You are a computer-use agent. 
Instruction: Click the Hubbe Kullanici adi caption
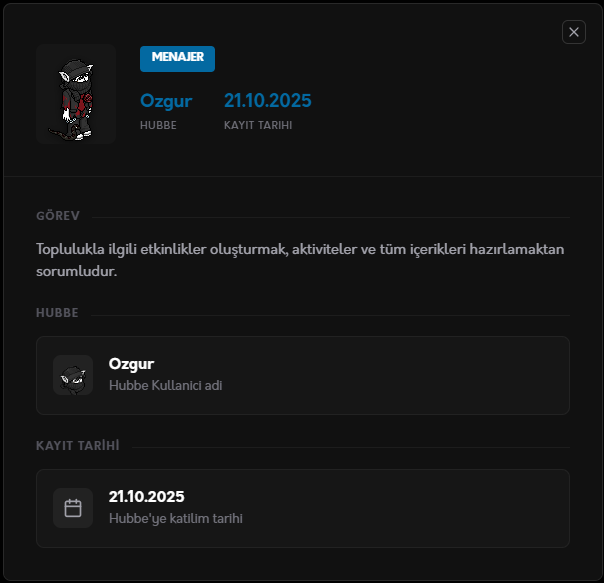(x=166, y=385)
